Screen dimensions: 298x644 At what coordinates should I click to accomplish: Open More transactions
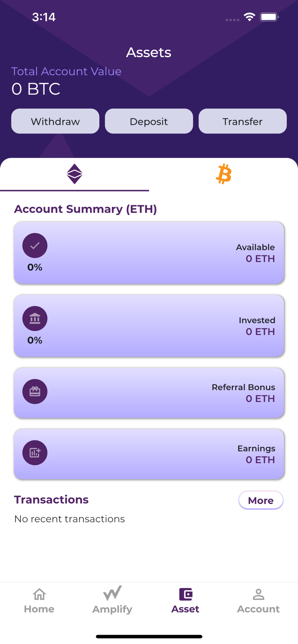tap(261, 500)
